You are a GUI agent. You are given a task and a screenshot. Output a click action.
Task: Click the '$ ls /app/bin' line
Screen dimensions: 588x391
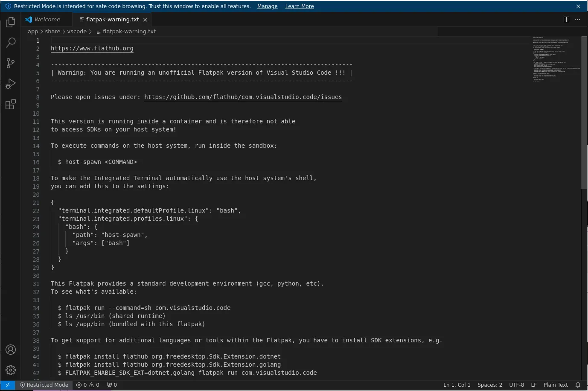pos(131,324)
